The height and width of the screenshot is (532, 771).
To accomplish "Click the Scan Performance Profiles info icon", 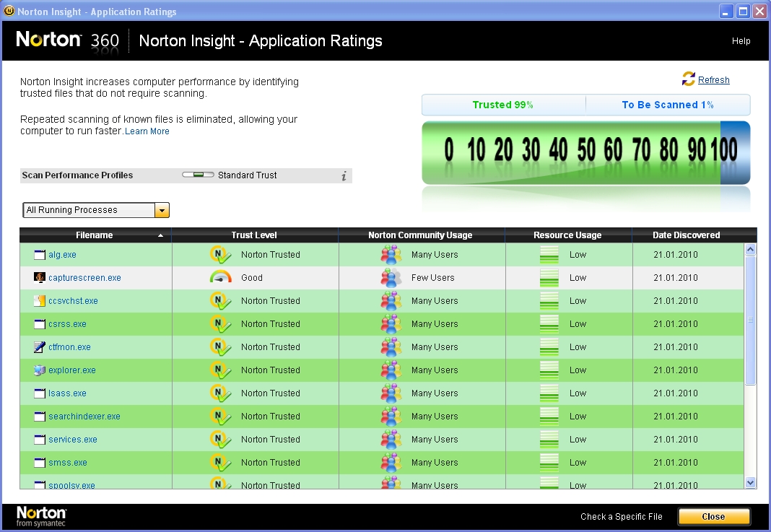I will 344,175.
